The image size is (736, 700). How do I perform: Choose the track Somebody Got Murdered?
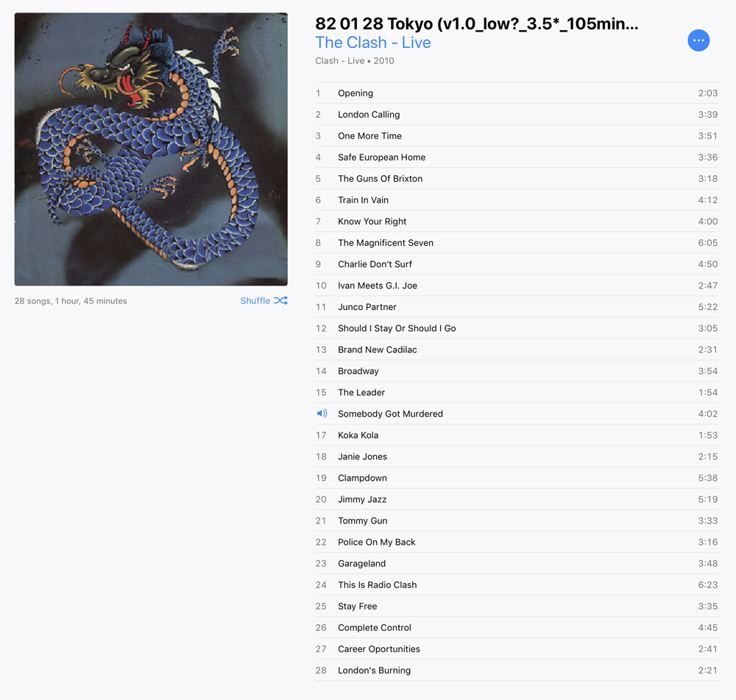coord(517,414)
